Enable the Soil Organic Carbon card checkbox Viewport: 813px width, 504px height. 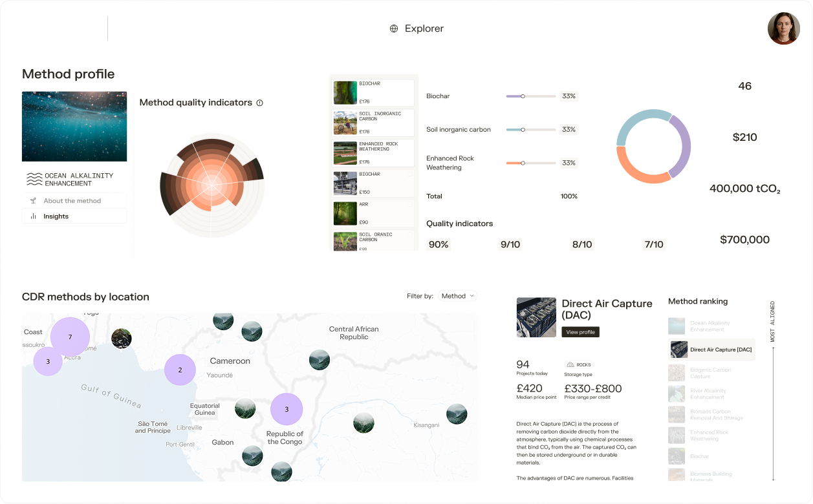pos(410,235)
